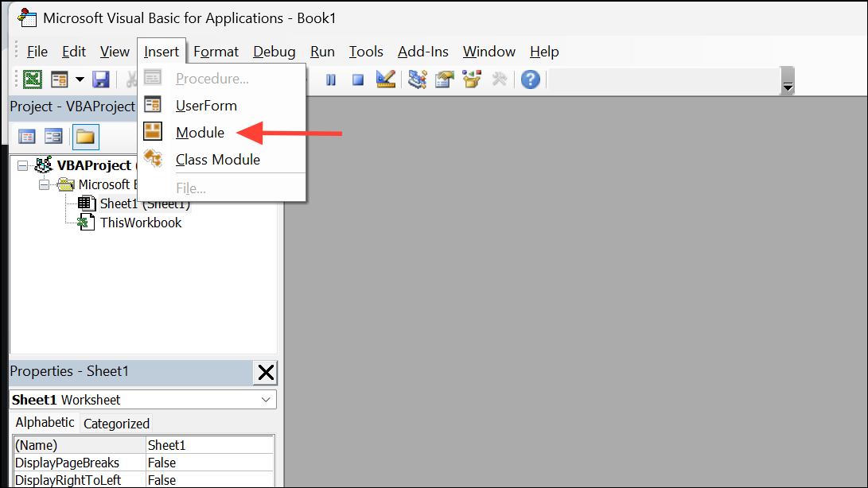Select ThisWorkbook in project tree
The height and width of the screenshot is (488, 868).
coord(141,223)
